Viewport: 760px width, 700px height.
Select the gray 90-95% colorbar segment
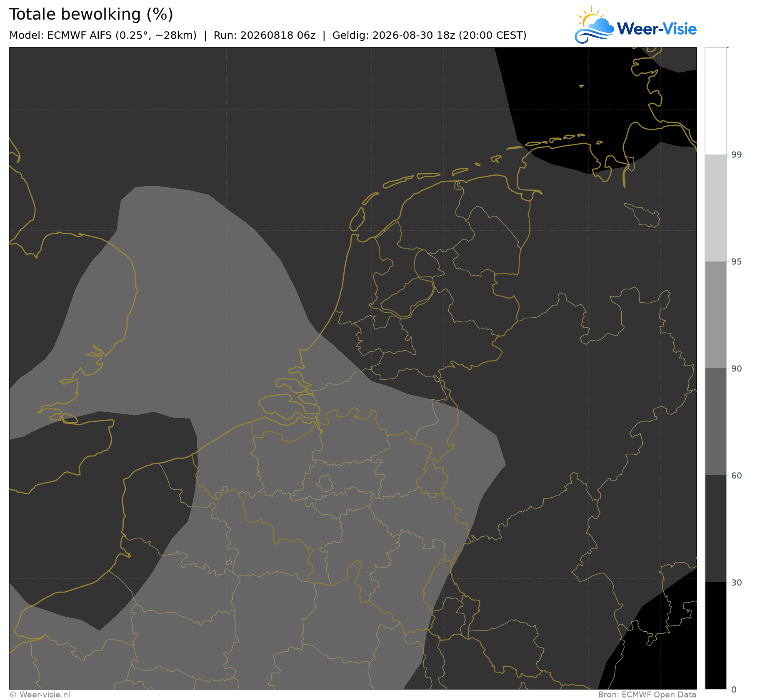715,315
